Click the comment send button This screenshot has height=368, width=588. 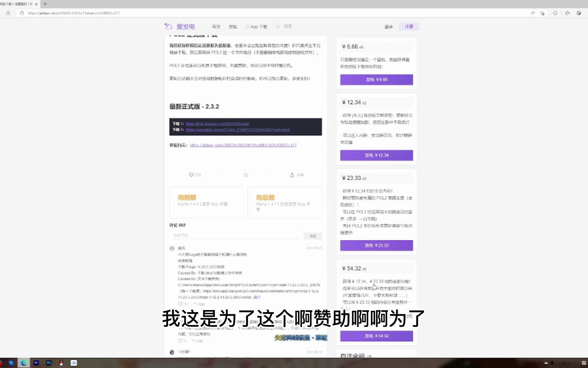(313, 236)
